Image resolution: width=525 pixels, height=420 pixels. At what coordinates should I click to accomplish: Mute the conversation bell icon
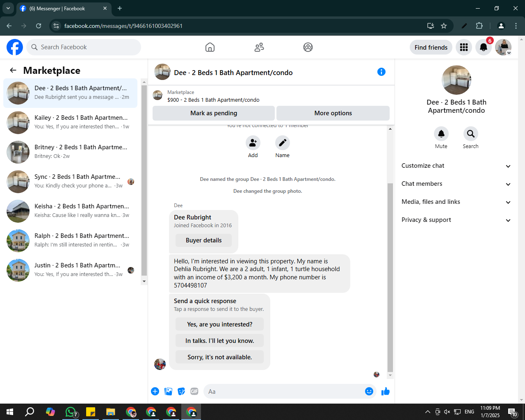pyautogui.click(x=441, y=134)
